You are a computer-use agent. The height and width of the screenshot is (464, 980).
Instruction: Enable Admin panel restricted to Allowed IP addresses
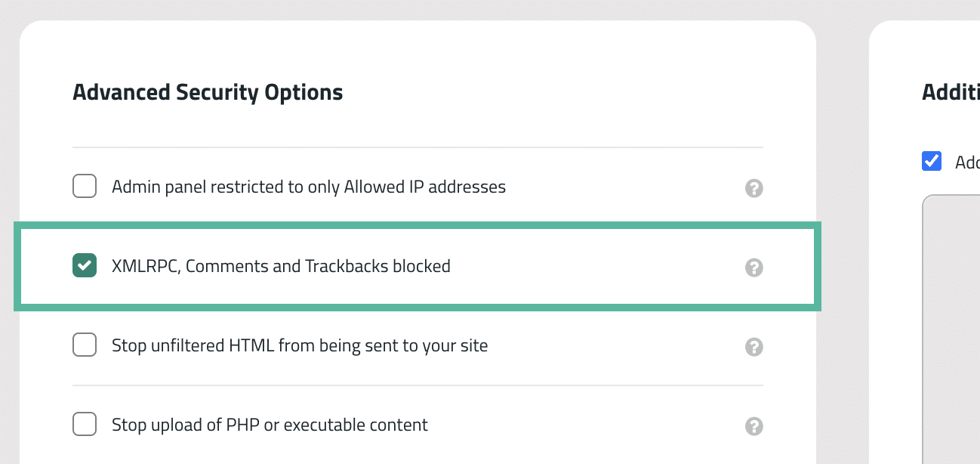point(85,186)
